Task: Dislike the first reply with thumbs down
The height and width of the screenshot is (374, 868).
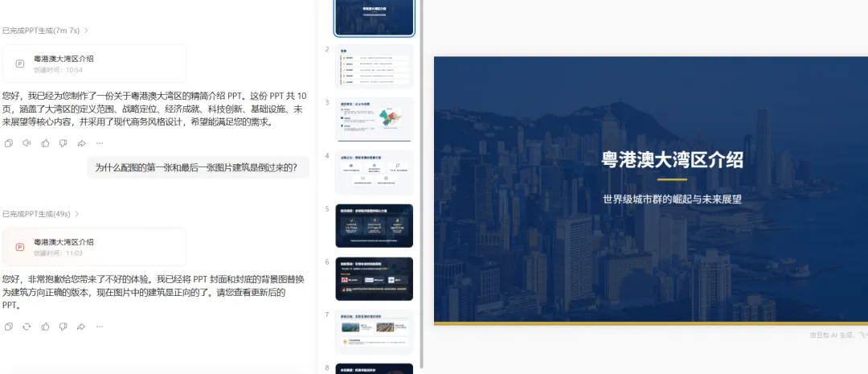Action: point(63,143)
